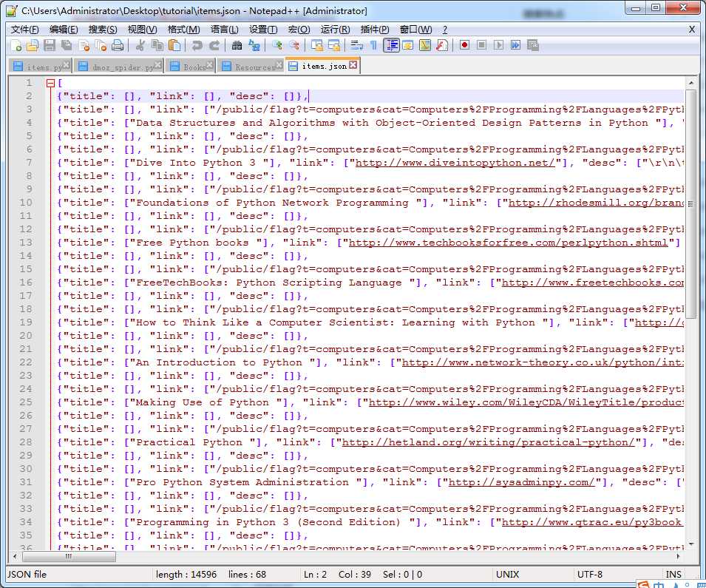Copy selection using Copy icon

tap(157, 45)
